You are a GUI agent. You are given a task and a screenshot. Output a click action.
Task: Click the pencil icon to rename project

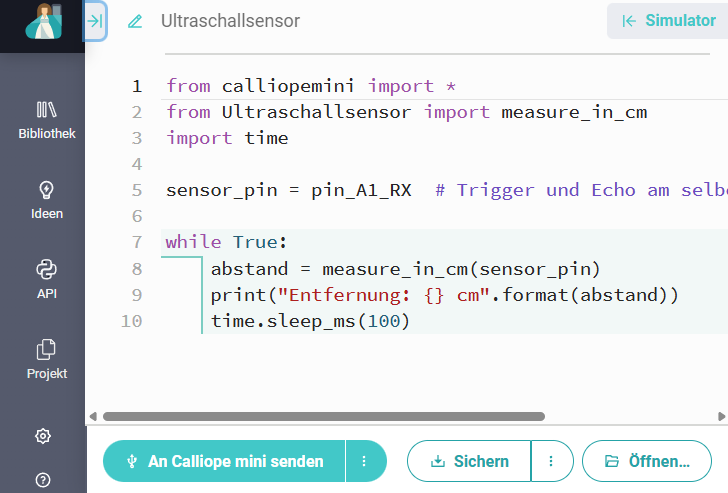[135, 21]
